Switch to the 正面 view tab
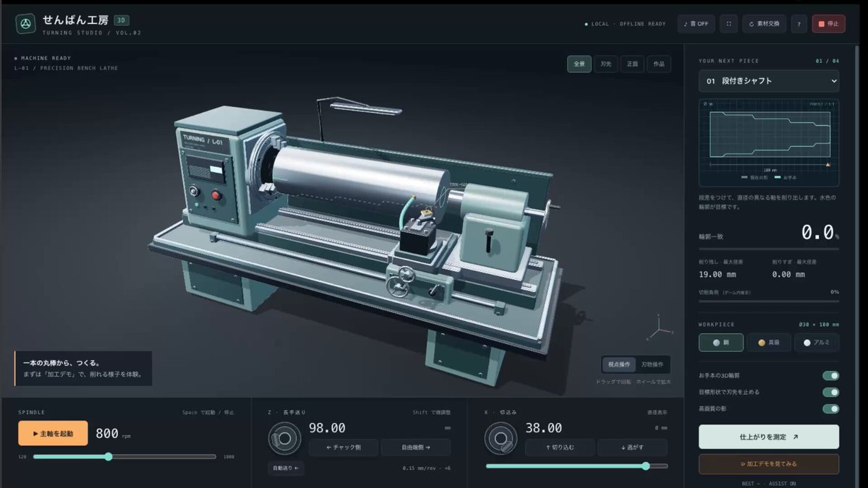868x488 pixels. [x=632, y=64]
